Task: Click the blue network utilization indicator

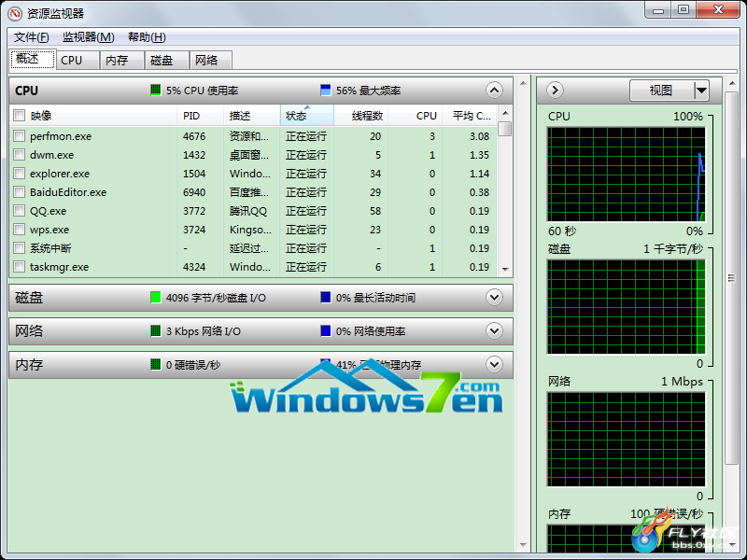Action: click(x=325, y=331)
